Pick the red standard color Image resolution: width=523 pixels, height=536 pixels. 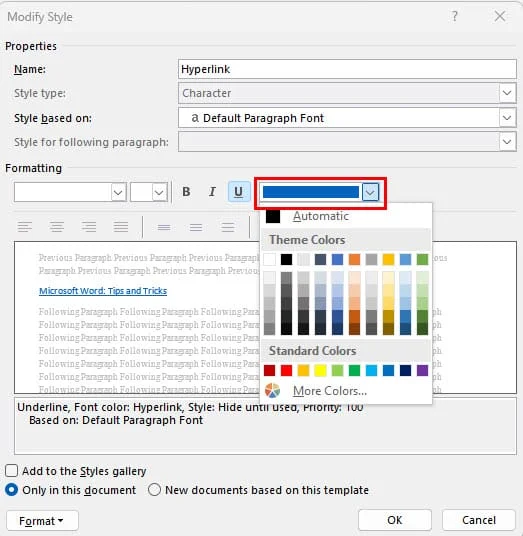point(286,370)
